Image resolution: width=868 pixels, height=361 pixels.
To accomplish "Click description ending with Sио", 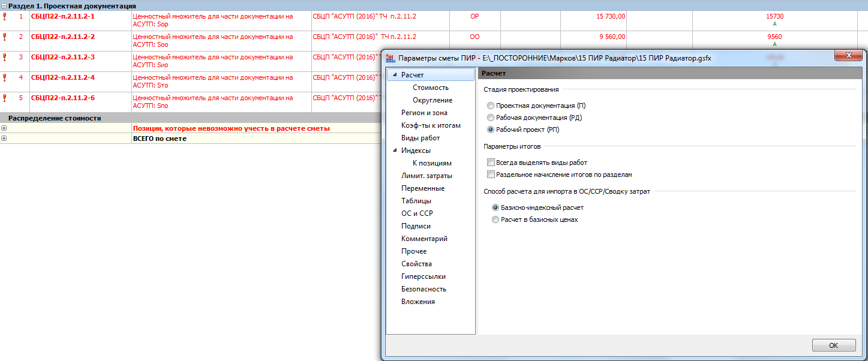I will click(221, 62).
